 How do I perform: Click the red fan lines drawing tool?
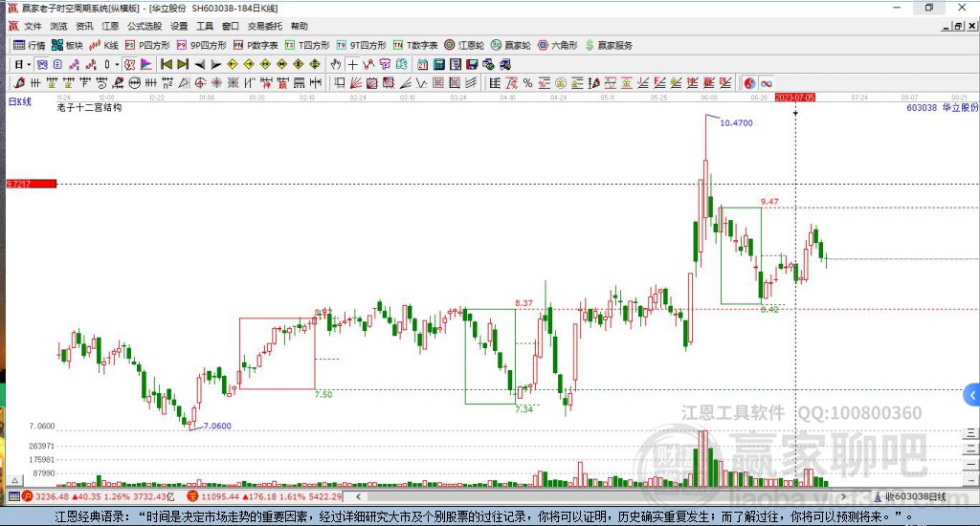356,82
